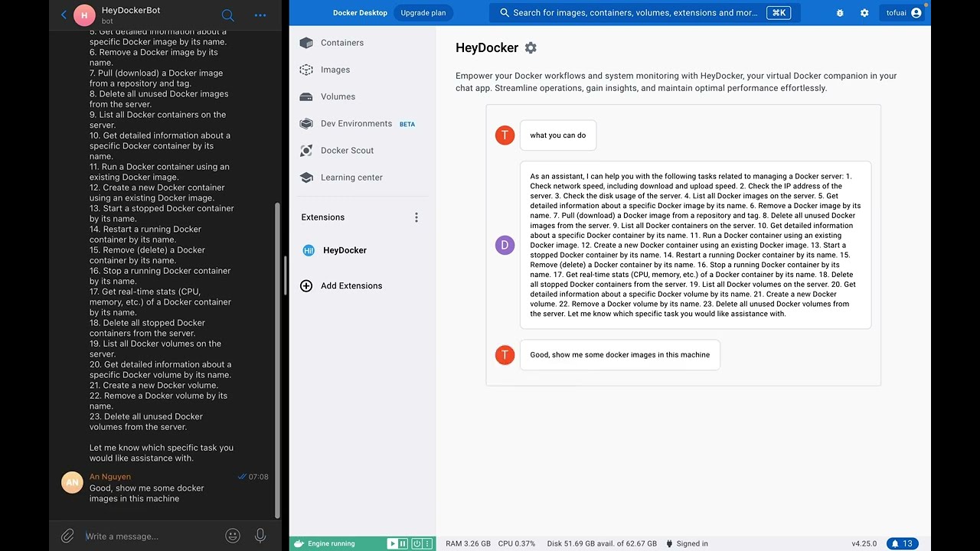
Task: Open the troubleshoot bug icon in Docker header
Action: click(840, 12)
